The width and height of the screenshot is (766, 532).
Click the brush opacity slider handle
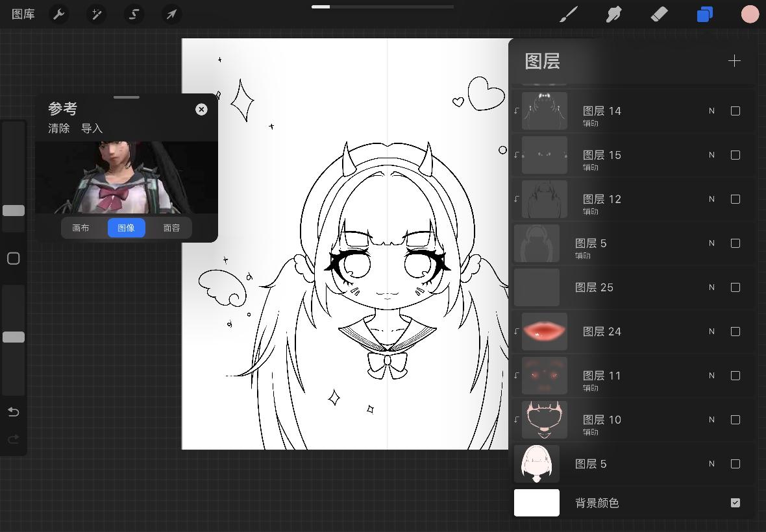pyautogui.click(x=14, y=337)
